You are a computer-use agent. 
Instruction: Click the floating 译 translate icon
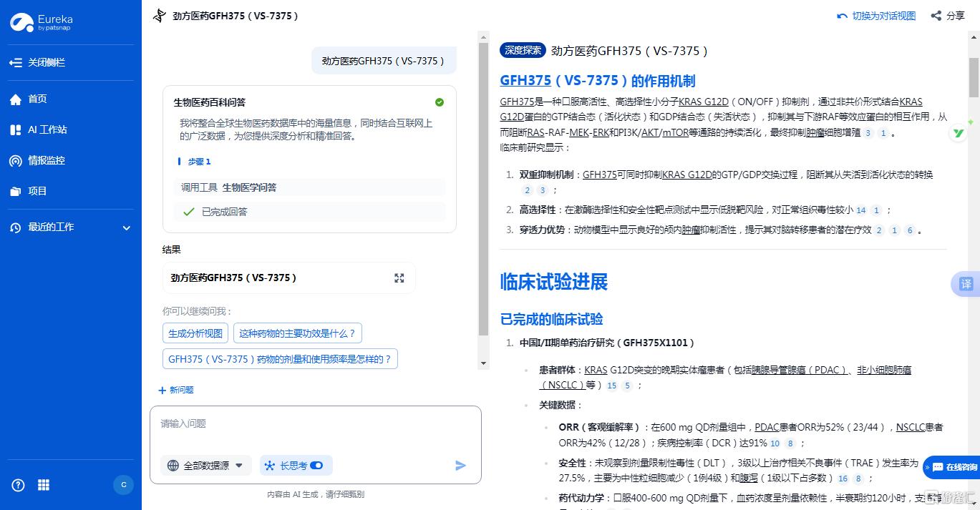pyautogui.click(x=966, y=284)
